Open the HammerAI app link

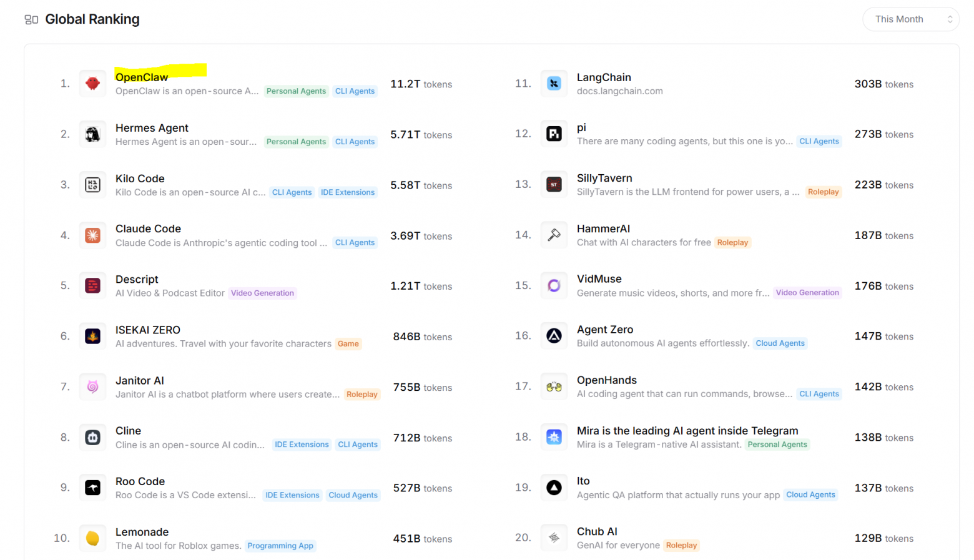click(x=603, y=228)
